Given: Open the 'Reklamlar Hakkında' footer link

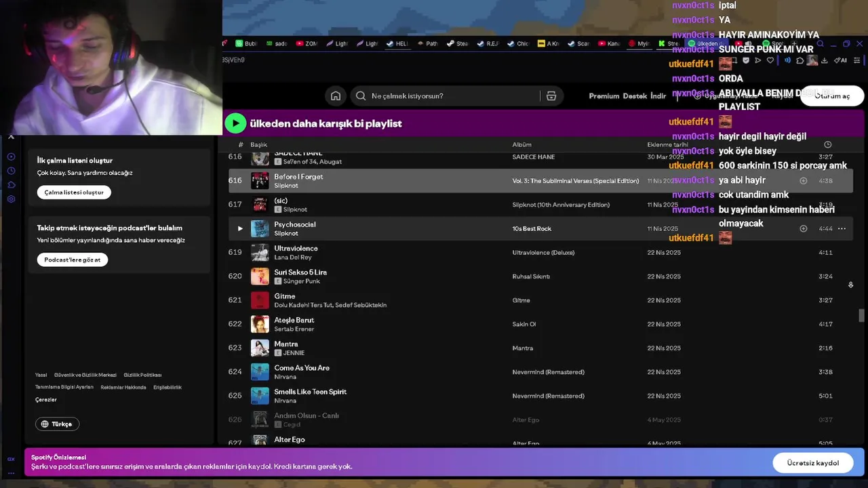Looking at the screenshot, I should coord(123,387).
